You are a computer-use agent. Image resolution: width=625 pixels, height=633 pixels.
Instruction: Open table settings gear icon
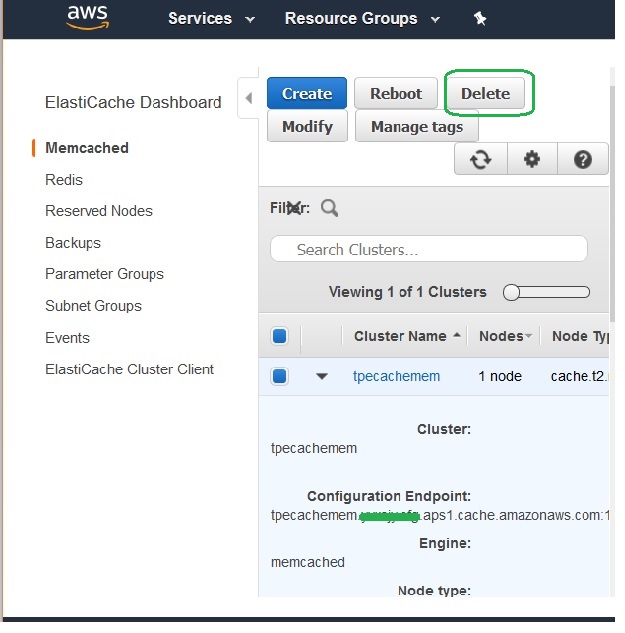click(x=532, y=159)
